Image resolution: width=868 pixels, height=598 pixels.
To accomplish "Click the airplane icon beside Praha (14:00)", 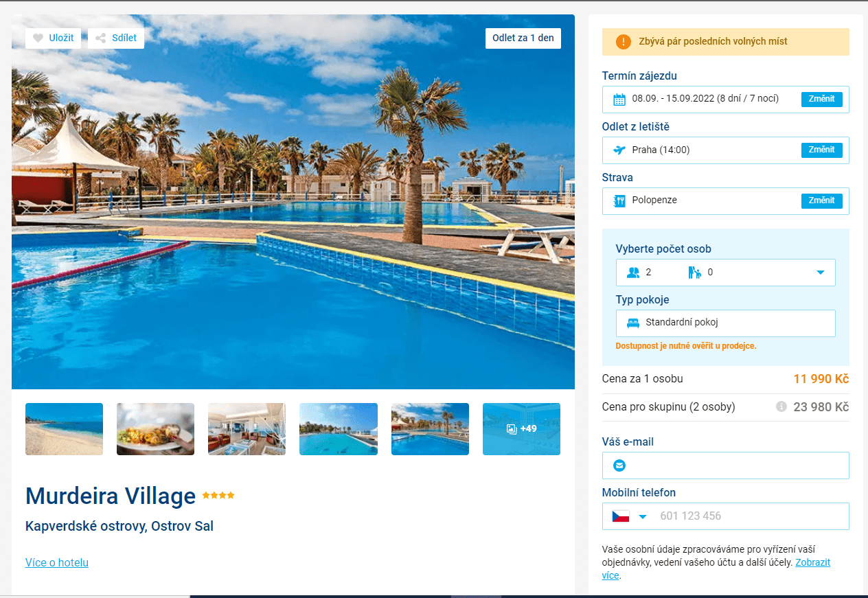I will 619,150.
